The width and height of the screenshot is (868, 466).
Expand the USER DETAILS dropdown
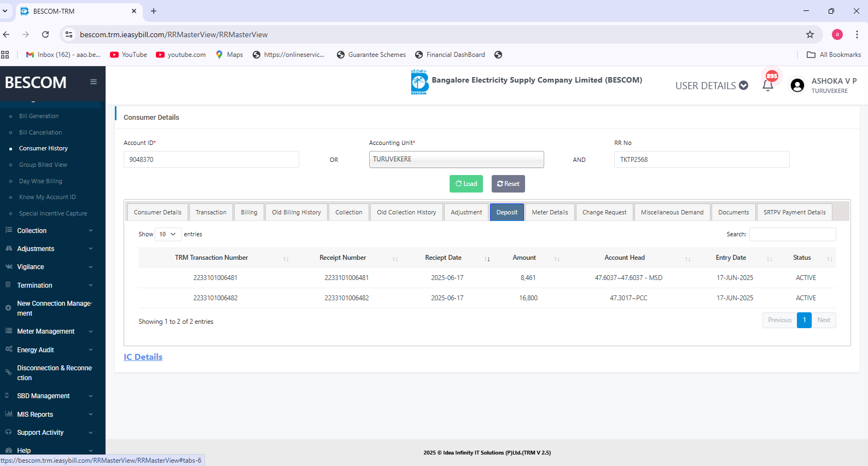click(x=712, y=86)
